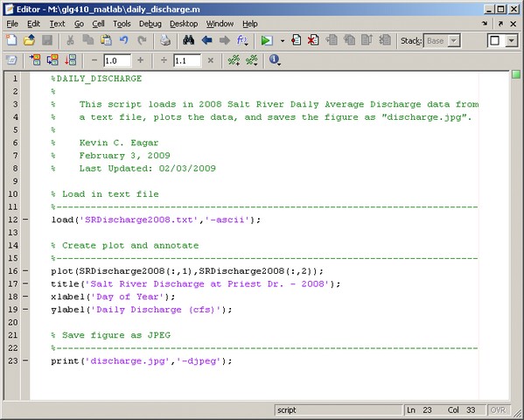Print the script with the printer icon
524x420 pixels.
(x=165, y=40)
